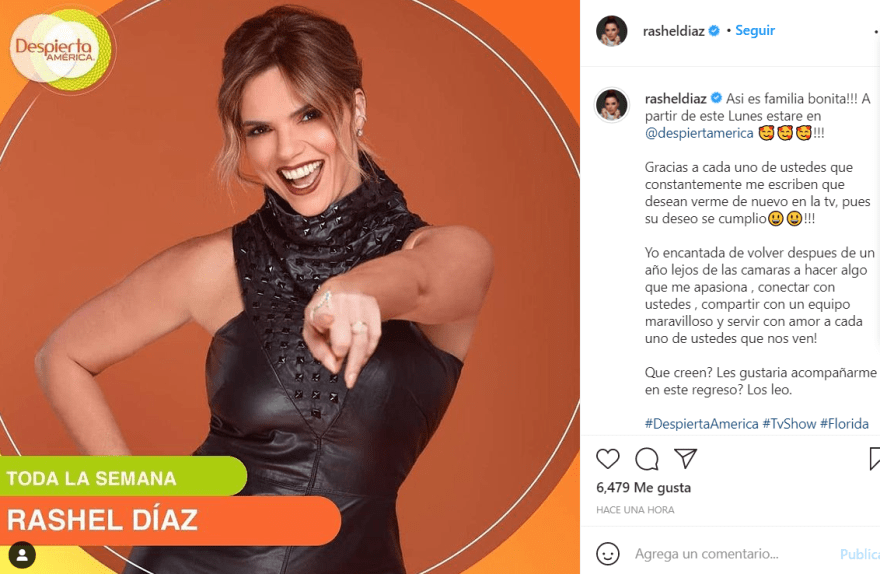Screen dimensions: 880x574
Task: Open rasheldiaz username in header
Action: tap(673, 31)
